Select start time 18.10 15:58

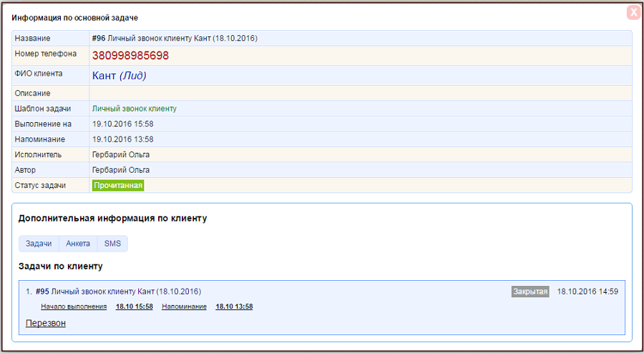pos(135,307)
